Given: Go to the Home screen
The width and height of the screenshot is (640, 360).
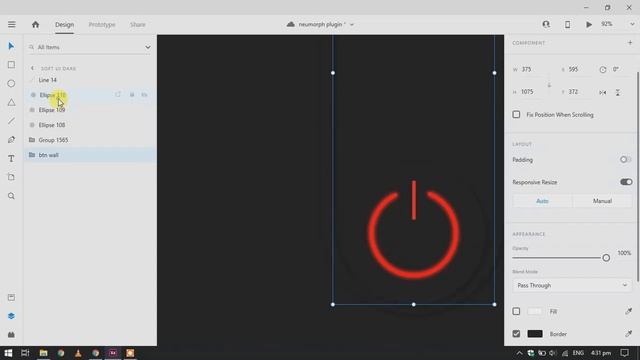Looking at the screenshot, I should [x=36, y=24].
